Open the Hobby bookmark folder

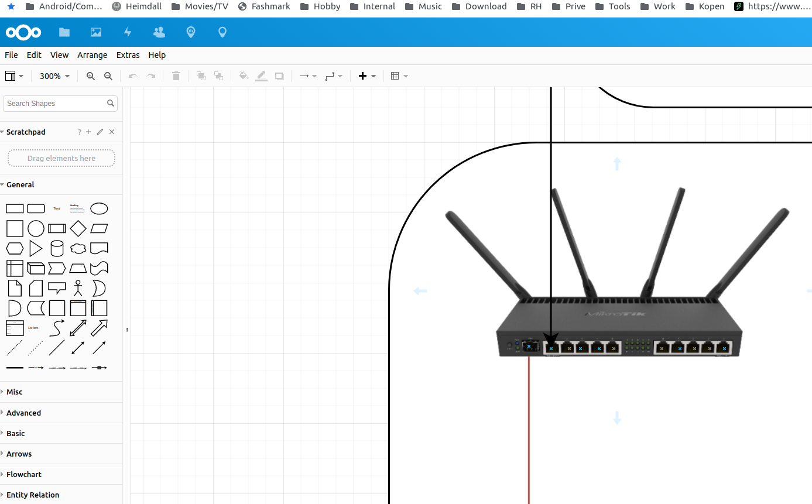[320, 6]
